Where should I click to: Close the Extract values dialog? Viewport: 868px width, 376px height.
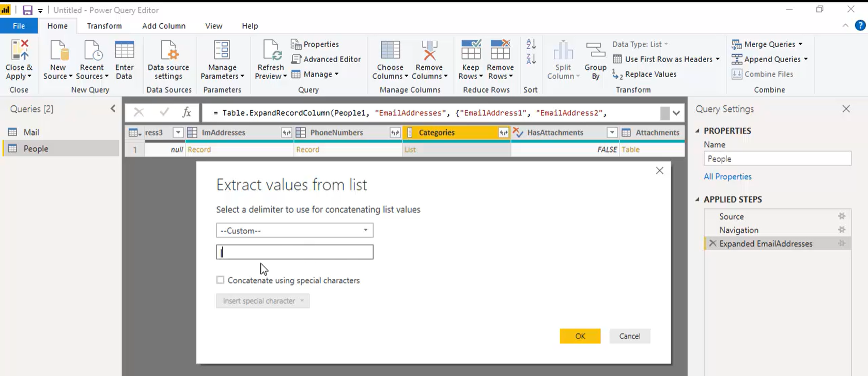pos(660,171)
